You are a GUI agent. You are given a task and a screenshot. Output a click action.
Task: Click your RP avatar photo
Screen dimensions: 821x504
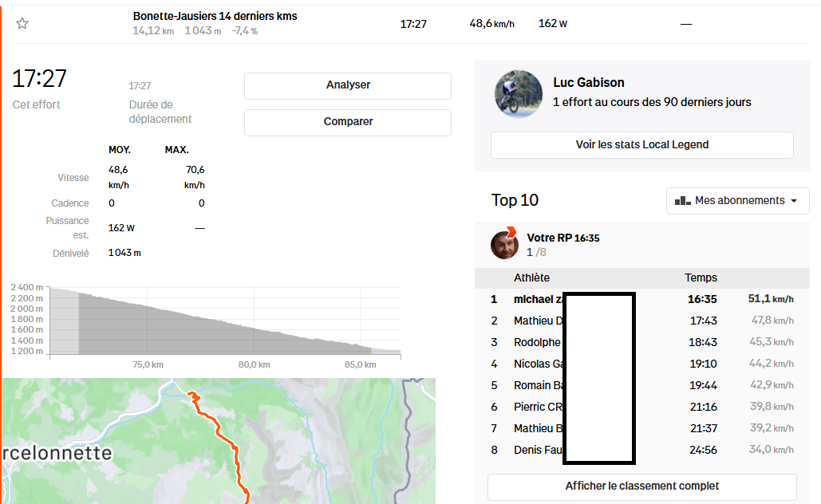[x=504, y=245]
